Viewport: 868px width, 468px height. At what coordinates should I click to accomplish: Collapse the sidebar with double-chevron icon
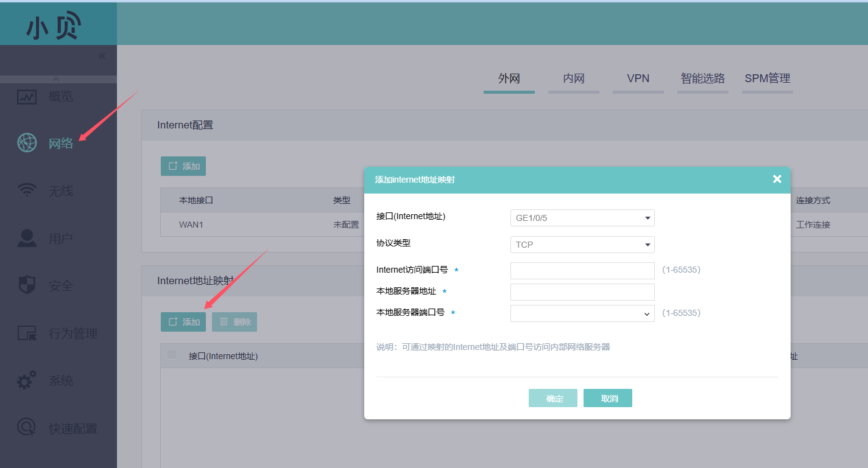102,56
